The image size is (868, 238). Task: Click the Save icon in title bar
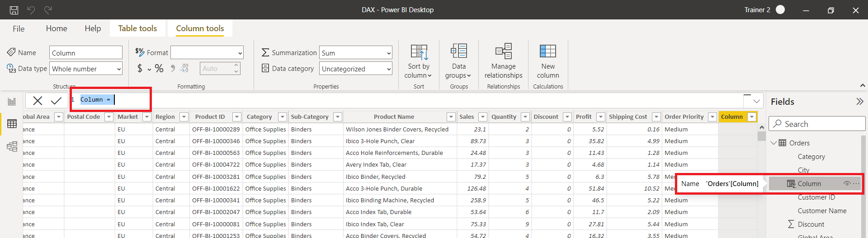[x=14, y=10]
